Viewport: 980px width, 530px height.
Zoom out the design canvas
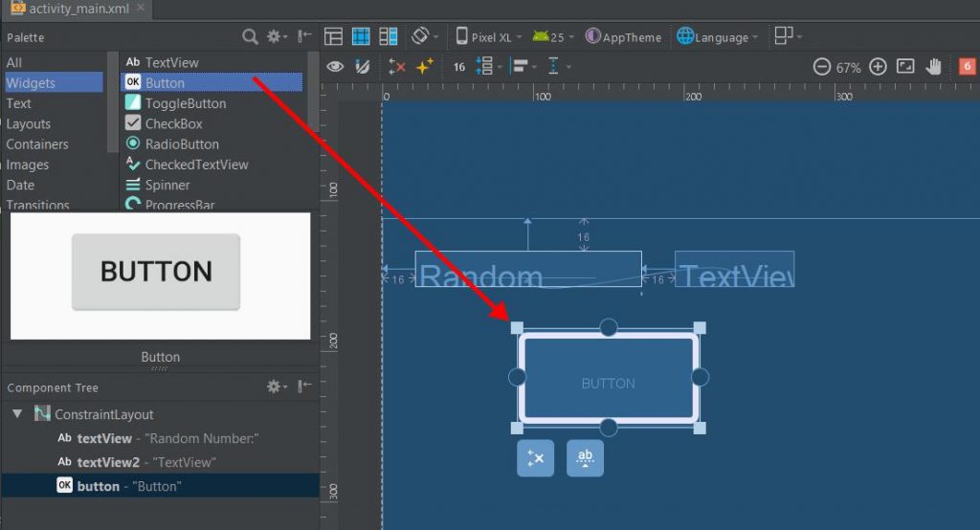coord(821,67)
